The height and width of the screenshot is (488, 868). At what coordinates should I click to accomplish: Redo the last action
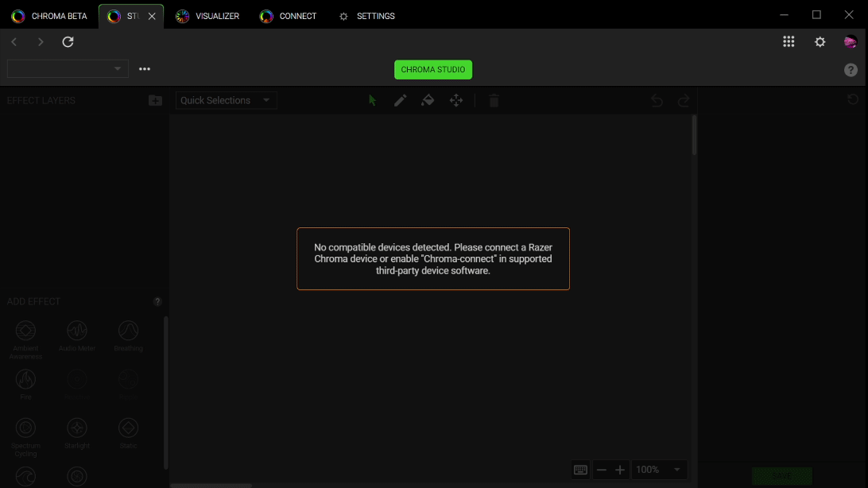pyautogui.click(x=684, y=100)
